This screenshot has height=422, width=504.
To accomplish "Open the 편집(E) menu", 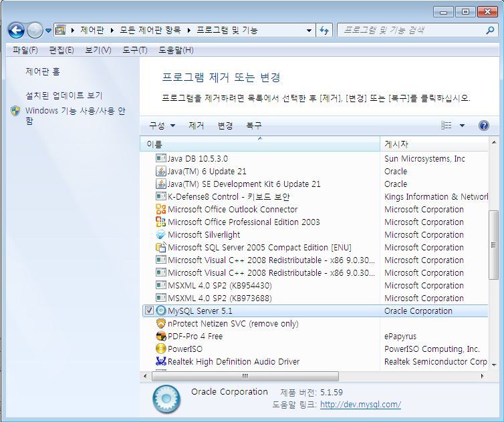I will (61, 50).
